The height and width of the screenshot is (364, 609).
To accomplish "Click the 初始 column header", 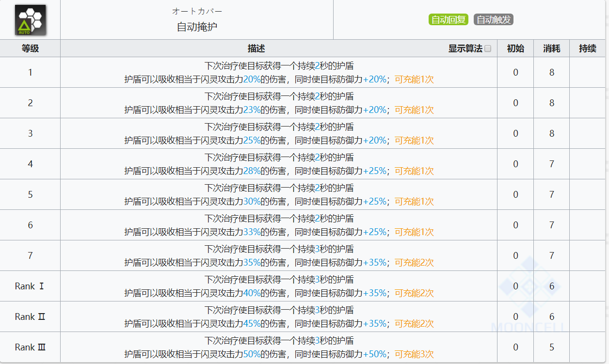I will [515, 48].
